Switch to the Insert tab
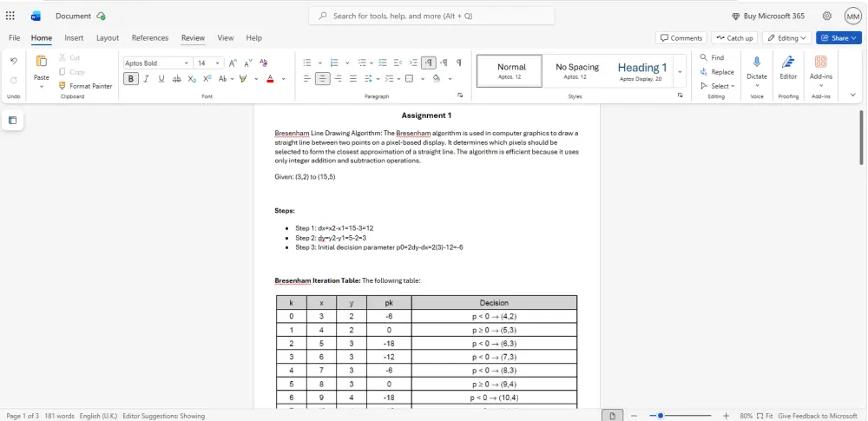The image size is (868, 421). tap(74, 37)
